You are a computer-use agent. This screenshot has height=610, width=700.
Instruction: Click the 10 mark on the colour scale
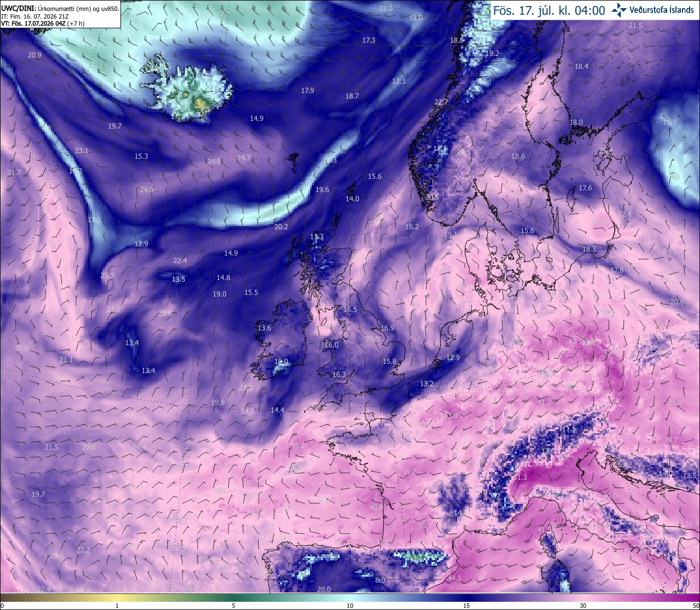[350, 606]
